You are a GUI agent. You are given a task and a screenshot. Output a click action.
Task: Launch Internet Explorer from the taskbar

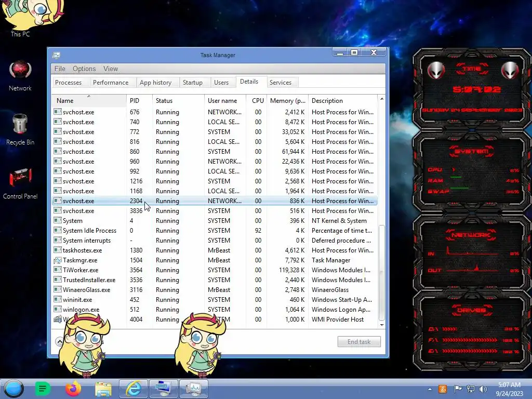[134, 389]
